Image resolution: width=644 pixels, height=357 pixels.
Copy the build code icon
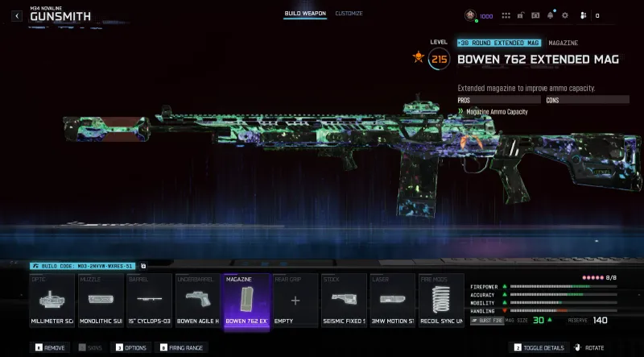[x=143, y=266]
